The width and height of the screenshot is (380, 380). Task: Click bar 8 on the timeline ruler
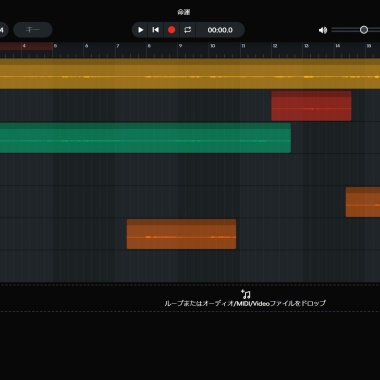click(x=149, y=46)
